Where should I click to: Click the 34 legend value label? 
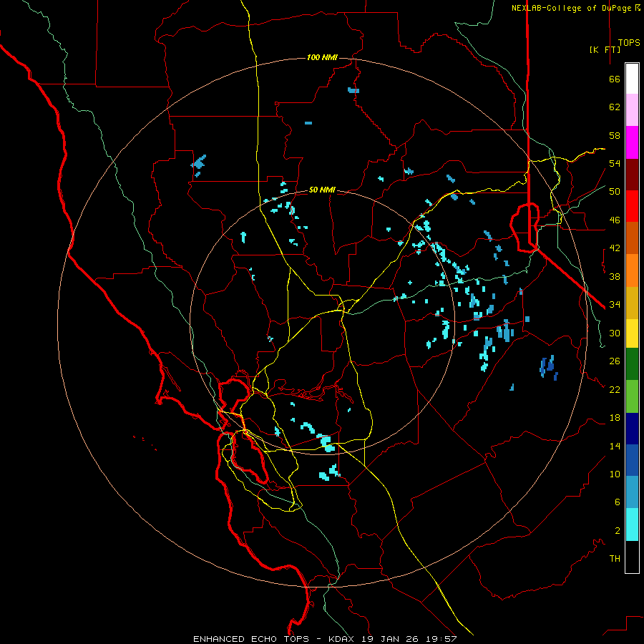point(615,305)
